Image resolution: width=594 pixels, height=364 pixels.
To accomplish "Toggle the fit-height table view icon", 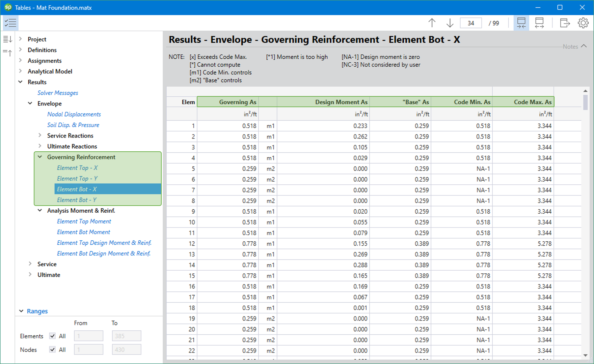I will (521, 23).
